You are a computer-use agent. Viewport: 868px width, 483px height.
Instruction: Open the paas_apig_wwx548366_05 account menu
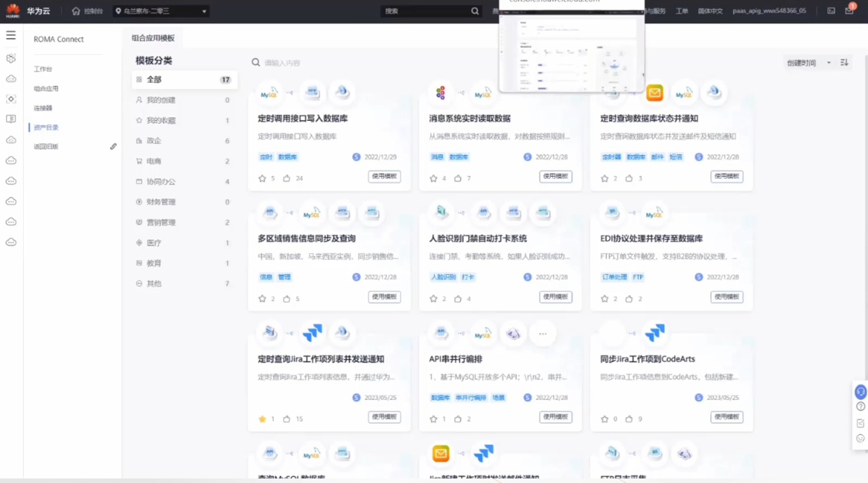769,11
